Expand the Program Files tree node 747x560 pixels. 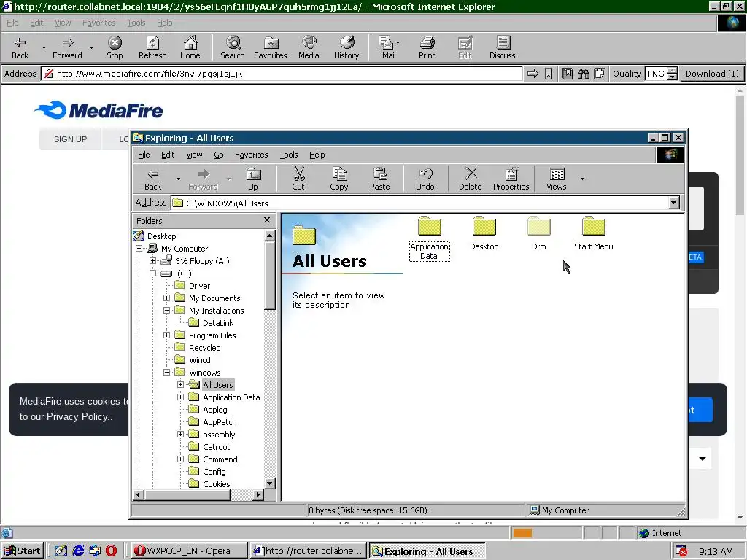166,335
